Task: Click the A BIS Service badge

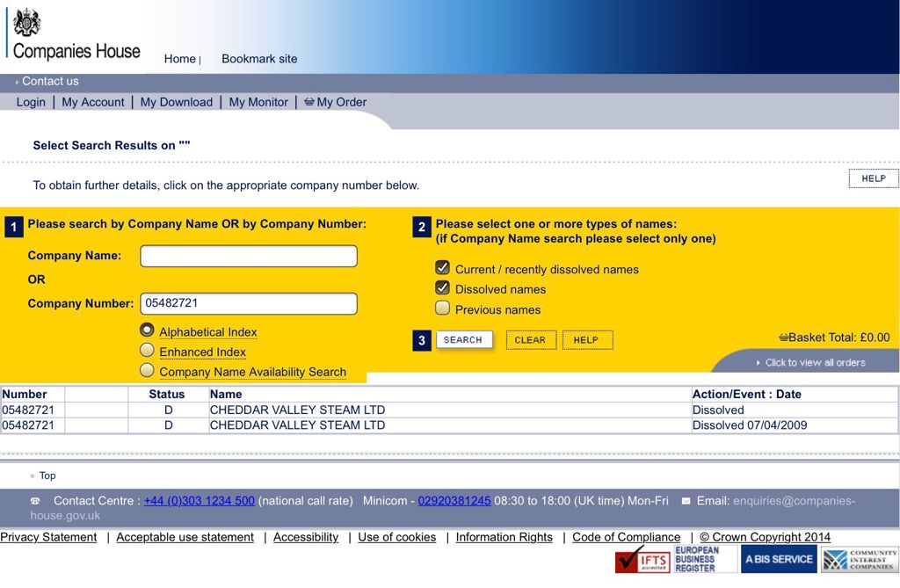Action: 779,559
